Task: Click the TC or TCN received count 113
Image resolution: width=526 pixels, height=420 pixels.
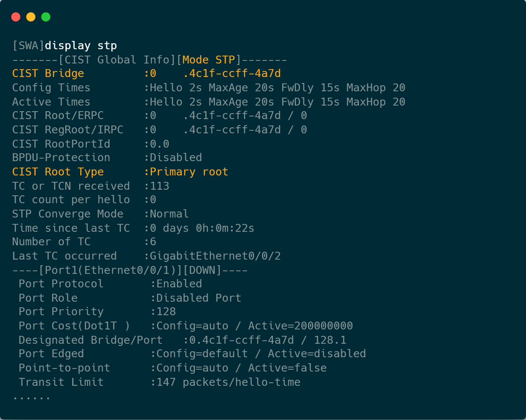Action: 160,186
